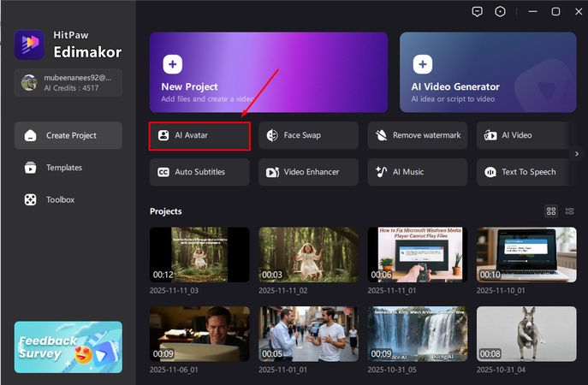Viewport: 588px width, 385px height.
Task: Open the account info panel
Action: coord(68,82)
